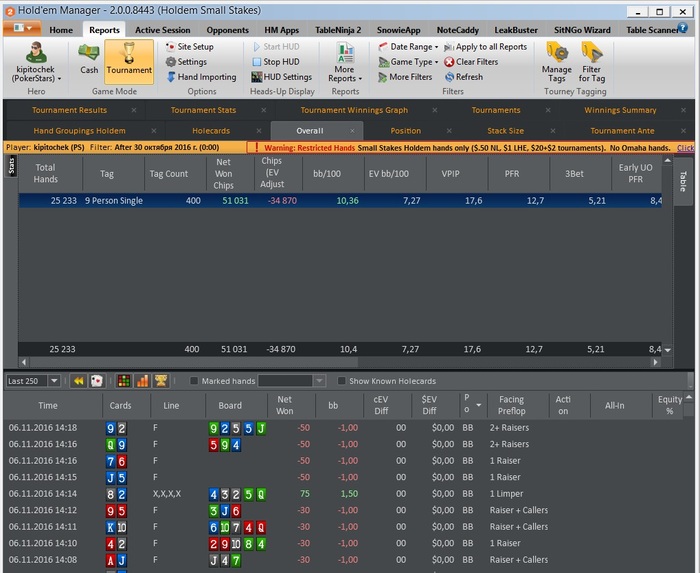Refresh the report
This screenshot has width=700, height=573.
click(464, 77)
